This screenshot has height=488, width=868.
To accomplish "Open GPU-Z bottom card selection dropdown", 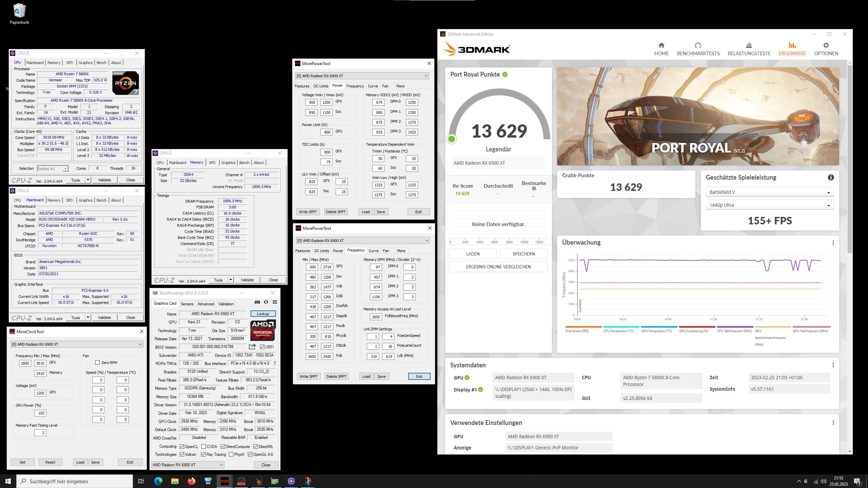I will [188, 465].
